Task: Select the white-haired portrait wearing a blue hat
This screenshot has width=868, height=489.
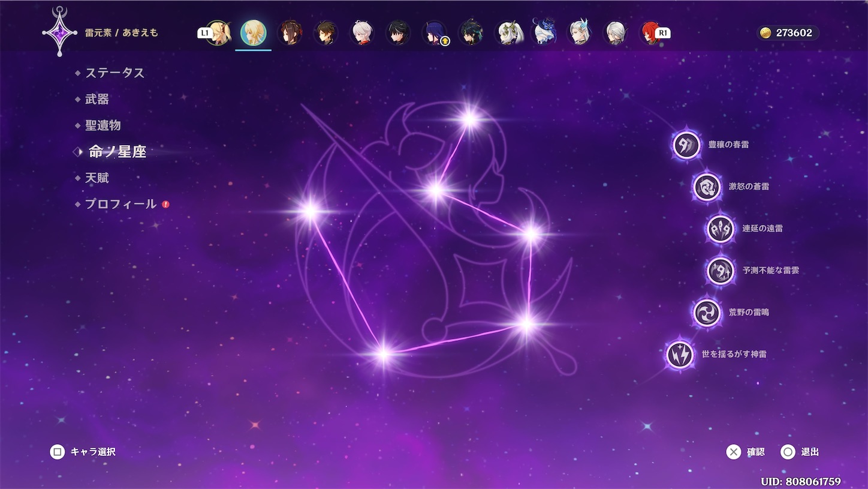Action: [x=544, y=32]
